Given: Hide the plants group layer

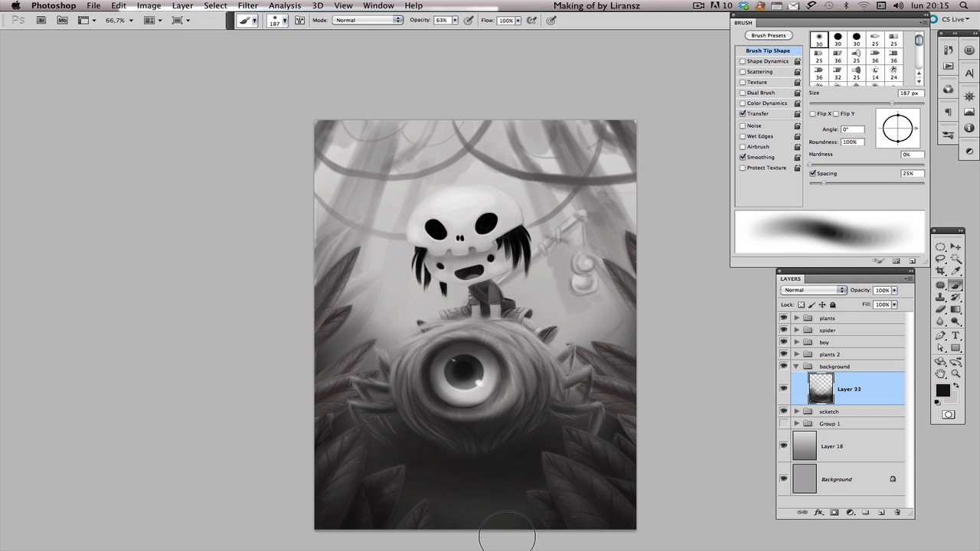Looking at the screenshot, I should tap(783, 318).
